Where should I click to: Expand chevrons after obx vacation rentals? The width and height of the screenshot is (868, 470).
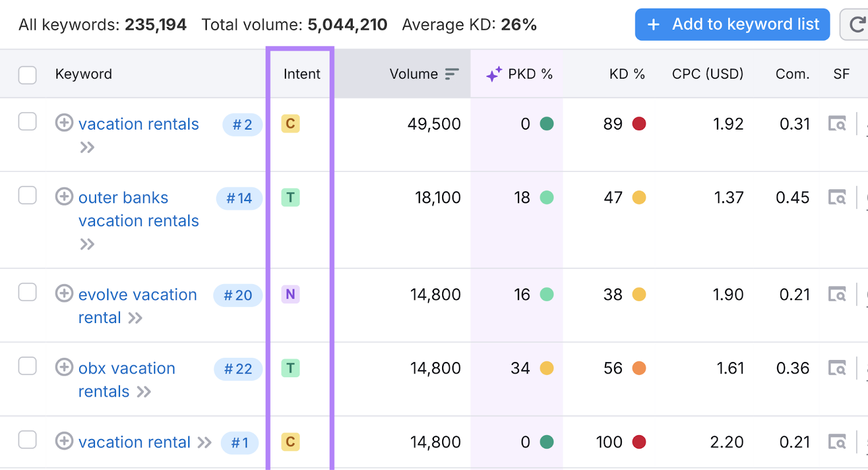click(x=144, y=391)
